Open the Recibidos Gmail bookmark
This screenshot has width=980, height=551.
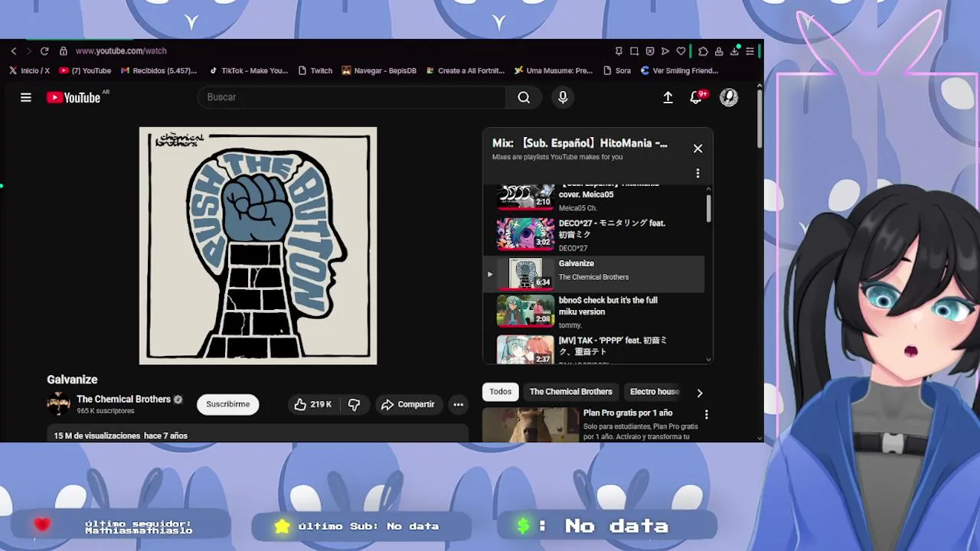(158, 70)
